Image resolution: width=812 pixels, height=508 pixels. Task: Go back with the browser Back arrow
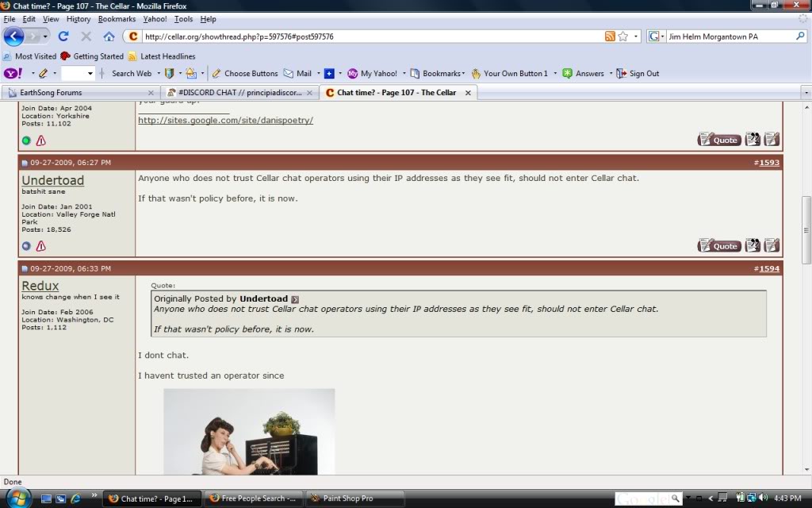pos(13,37)
